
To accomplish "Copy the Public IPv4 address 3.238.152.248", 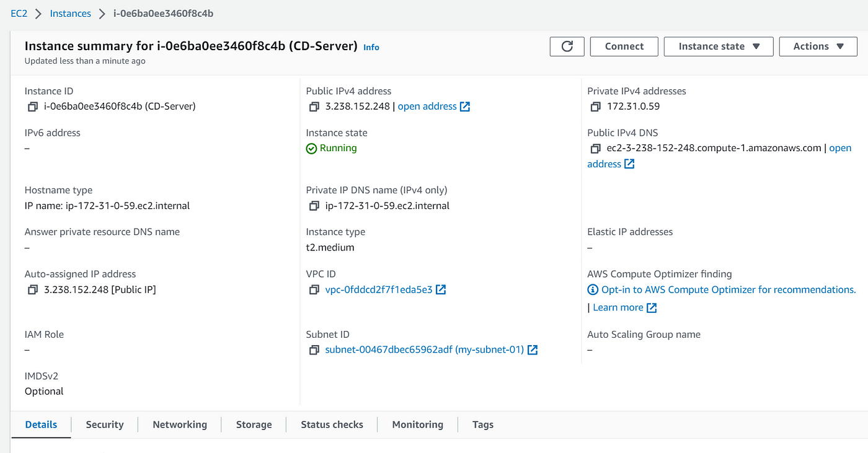I will 314,107.
